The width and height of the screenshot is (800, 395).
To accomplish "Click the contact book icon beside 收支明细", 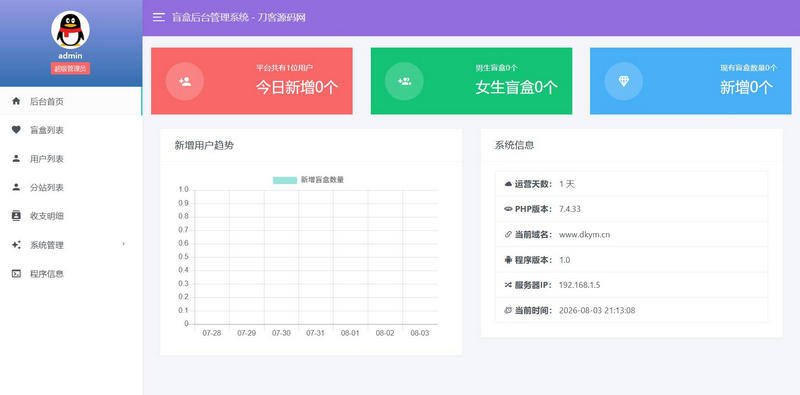I will (16, 216).
